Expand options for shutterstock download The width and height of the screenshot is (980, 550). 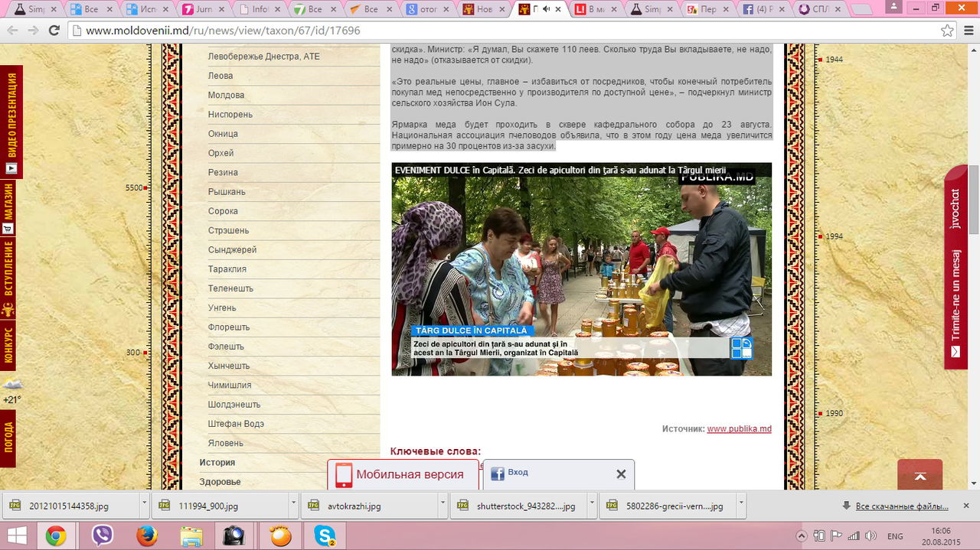pos(593,506)
